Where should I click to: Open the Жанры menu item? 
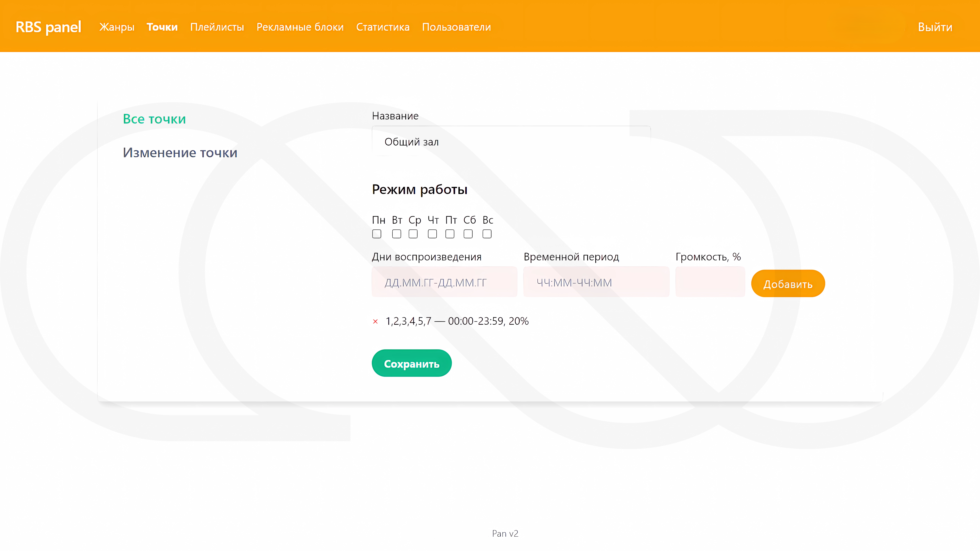[x=117, y=27]
